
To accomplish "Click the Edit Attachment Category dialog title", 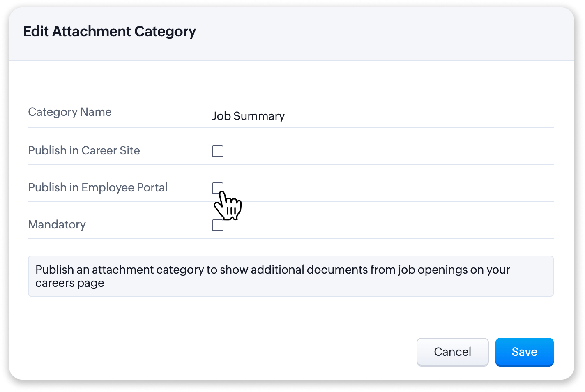I will [x=109, y=32].
